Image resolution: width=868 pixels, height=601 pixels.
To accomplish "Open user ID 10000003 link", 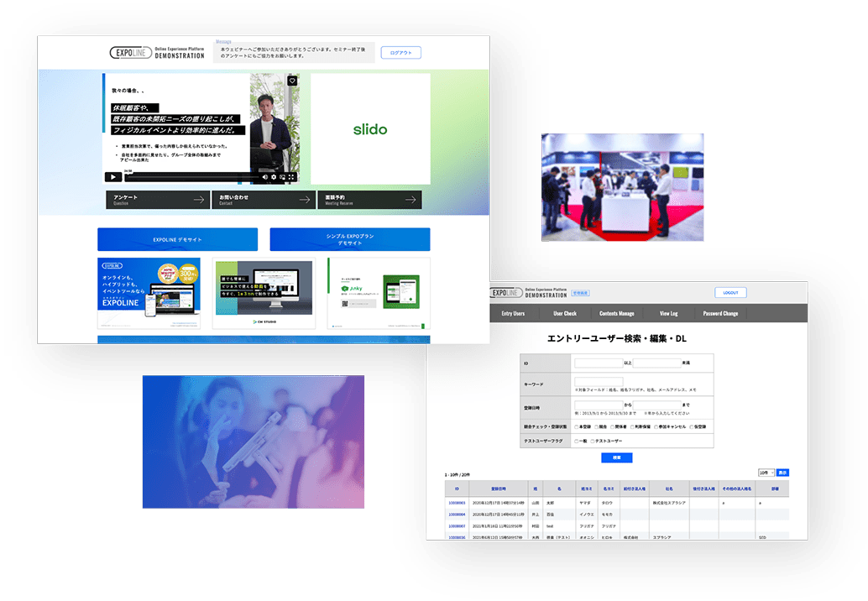I will coord(457,503).
